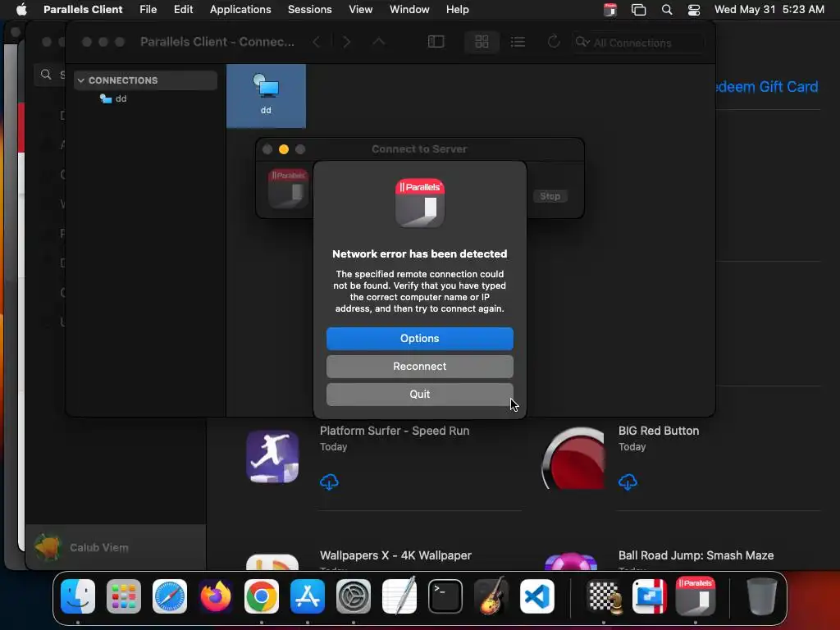
Task: Download BIG Red Button app
Action: coord(628,482)
